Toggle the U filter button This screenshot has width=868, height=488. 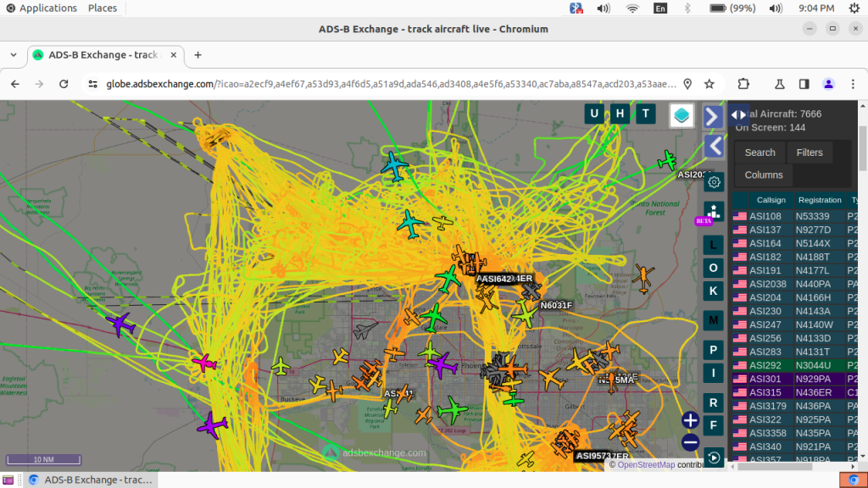594,114
